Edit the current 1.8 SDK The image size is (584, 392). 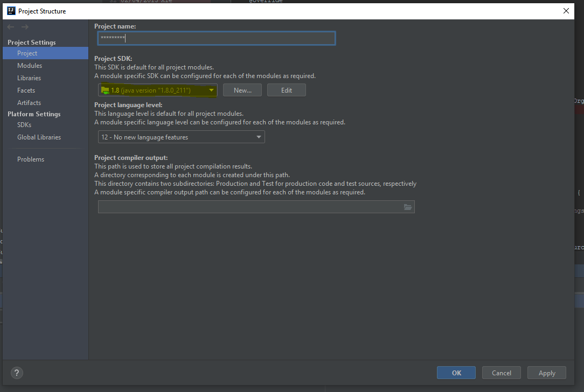286,90
